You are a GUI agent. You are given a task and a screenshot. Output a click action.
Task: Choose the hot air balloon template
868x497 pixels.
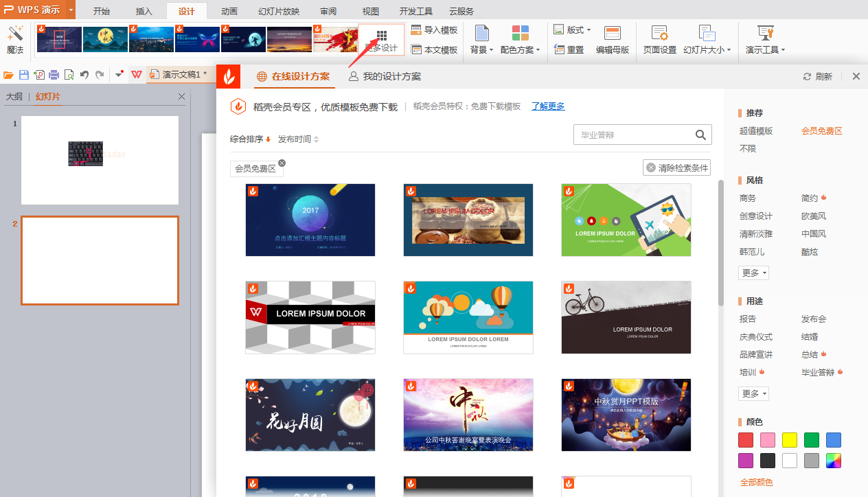pos(468,317)
